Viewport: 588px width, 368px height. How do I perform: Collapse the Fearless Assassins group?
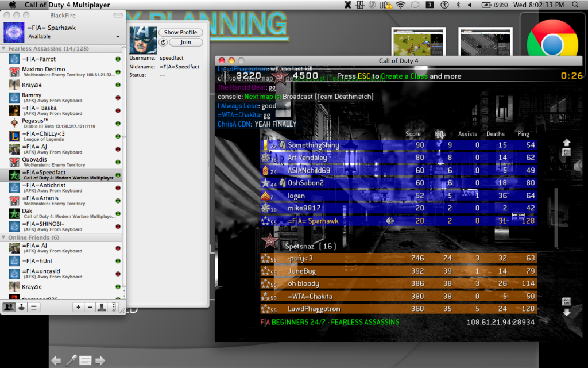[x=4, y=48]
